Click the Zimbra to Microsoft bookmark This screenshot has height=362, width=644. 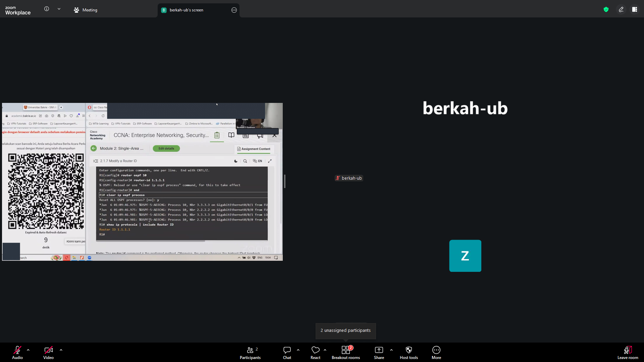(199, 124)
